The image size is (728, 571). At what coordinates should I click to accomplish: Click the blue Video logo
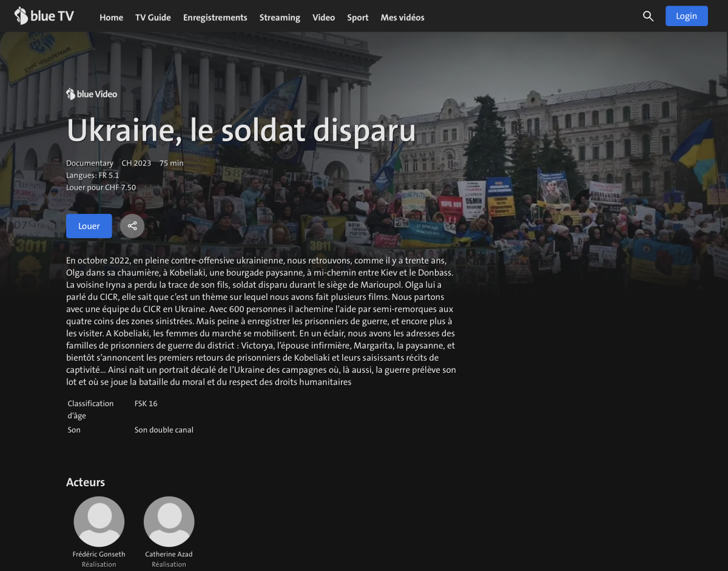click(x=92, y=94)
